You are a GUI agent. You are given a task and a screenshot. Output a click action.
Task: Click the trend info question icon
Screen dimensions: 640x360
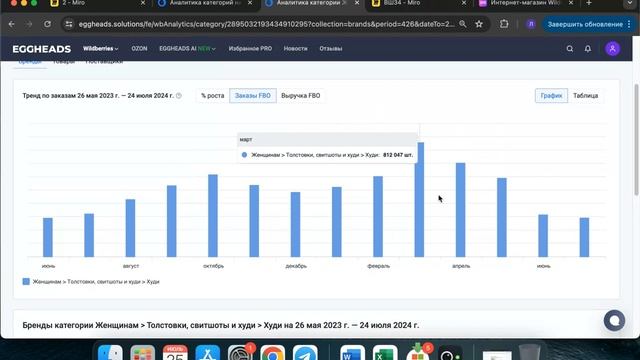[179, 96]
